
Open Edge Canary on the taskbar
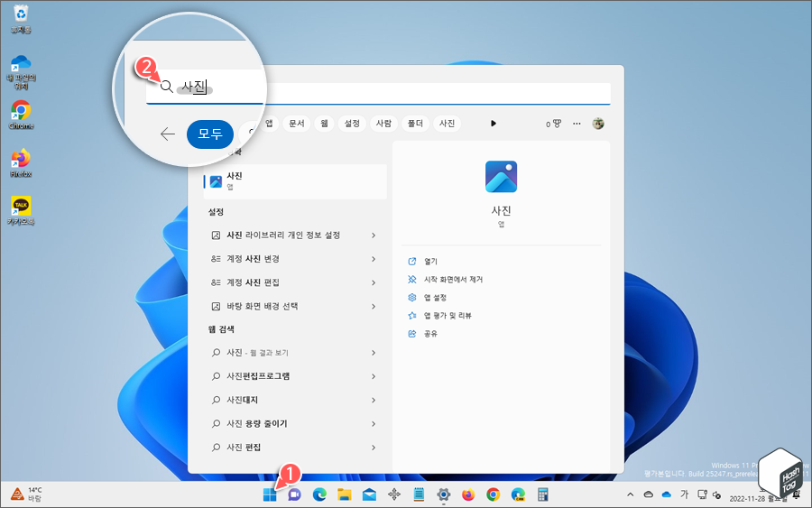(x=518, y=495)
